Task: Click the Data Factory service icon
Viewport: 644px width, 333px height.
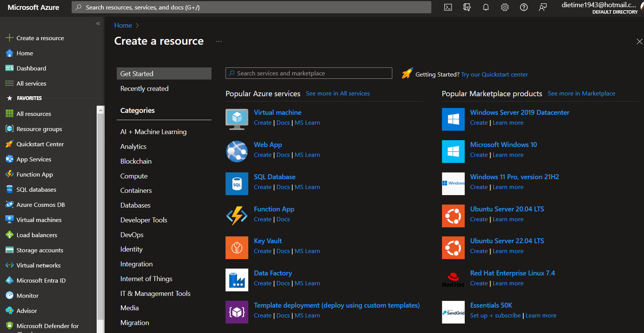Action: (x=237, y=280)
